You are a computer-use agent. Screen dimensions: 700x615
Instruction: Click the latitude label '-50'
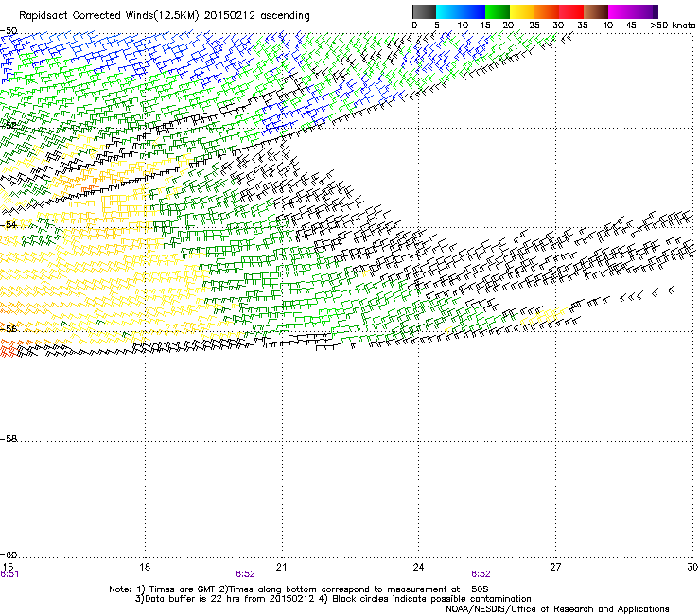tap(9, 31)
